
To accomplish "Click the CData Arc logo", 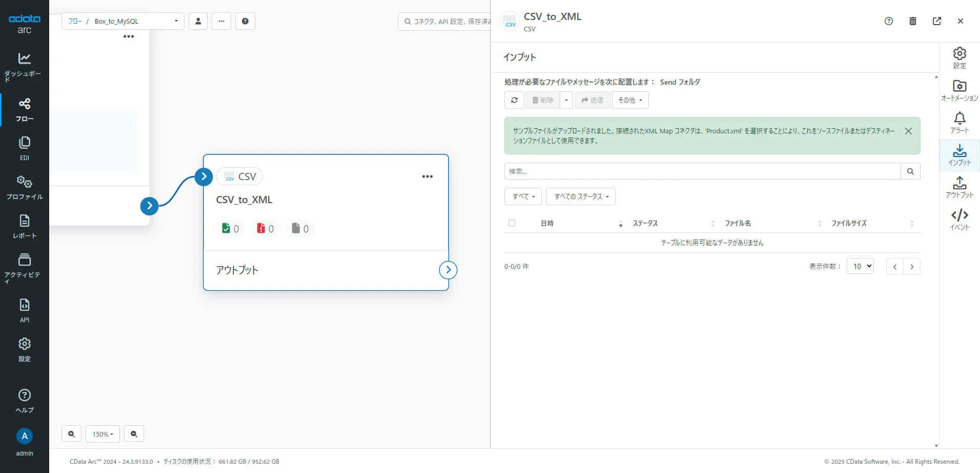I will click(24, 24).
